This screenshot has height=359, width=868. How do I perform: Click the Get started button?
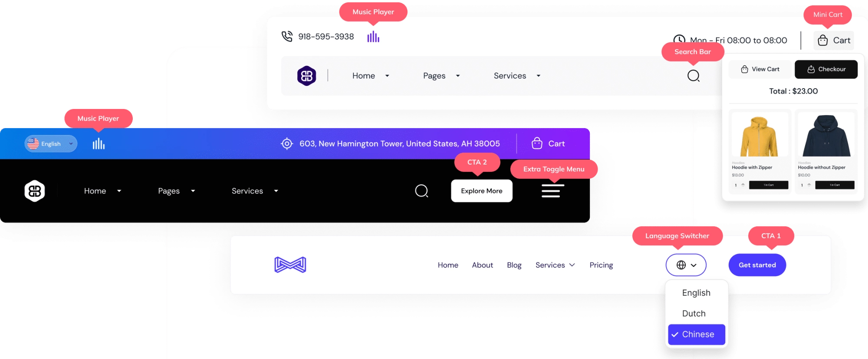[x=757, y=265]
